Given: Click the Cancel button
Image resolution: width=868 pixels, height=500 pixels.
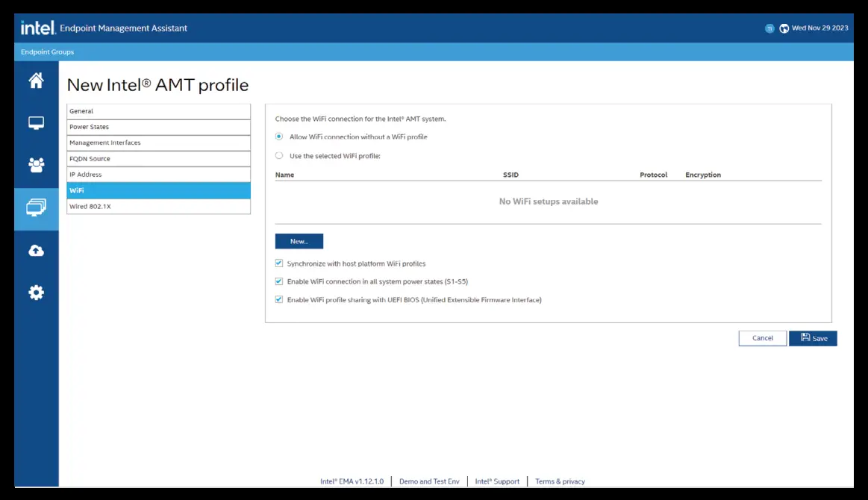Looking at the screenshot, I should click(762, 338).
